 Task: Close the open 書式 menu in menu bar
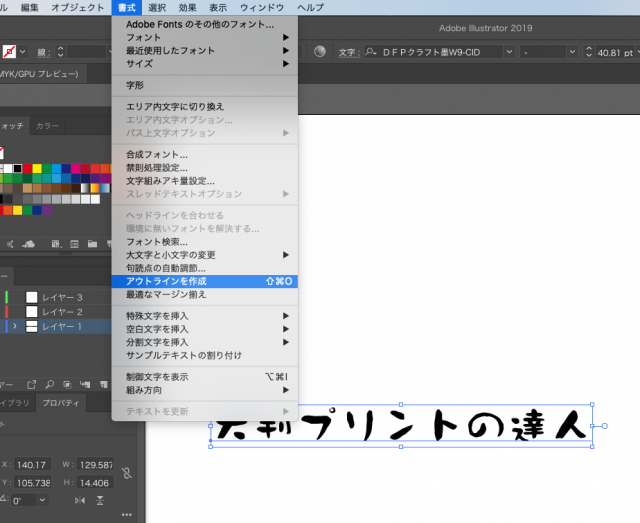pyautogui.click(x=127, y=7)
